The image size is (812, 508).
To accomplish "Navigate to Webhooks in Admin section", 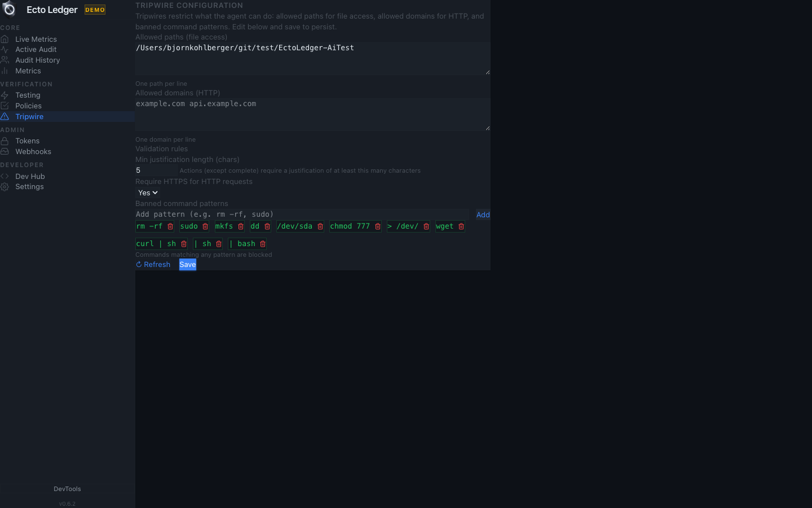I will click(x=33, y=151).
